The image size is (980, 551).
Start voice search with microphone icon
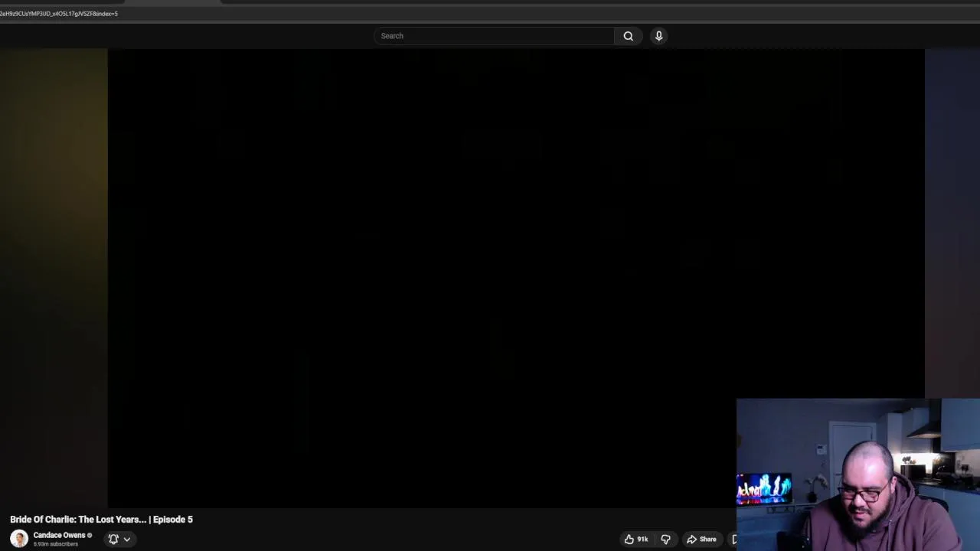(x=658, y=36)
